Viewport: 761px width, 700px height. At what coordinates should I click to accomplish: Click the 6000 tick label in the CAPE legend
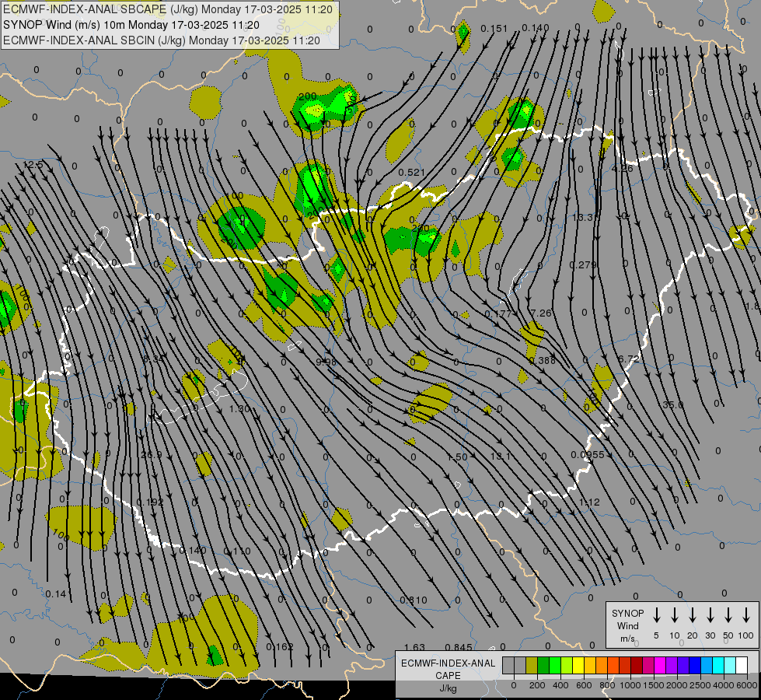pyautogui.click(x=747, y=685)
